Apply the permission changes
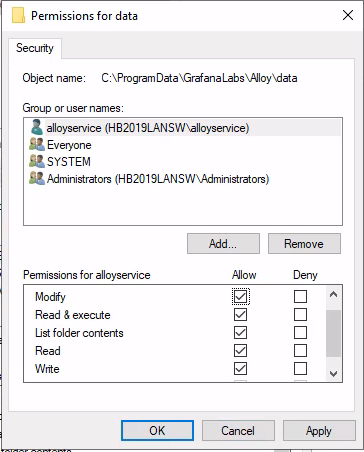Screen dimensions: 364x452 (319, 431)
